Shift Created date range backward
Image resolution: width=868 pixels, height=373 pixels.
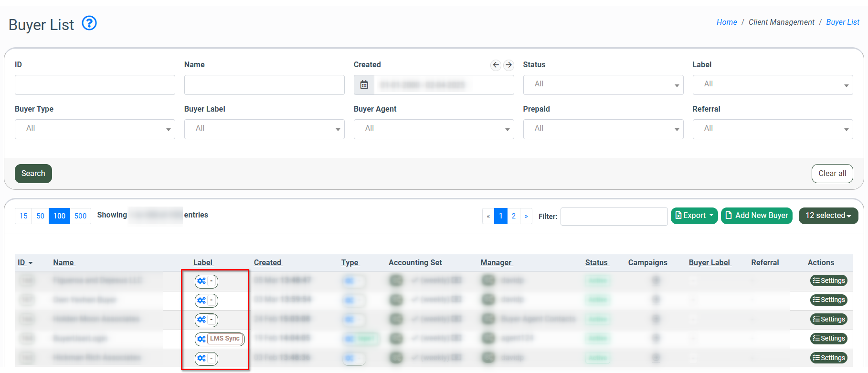pos(496,65)
